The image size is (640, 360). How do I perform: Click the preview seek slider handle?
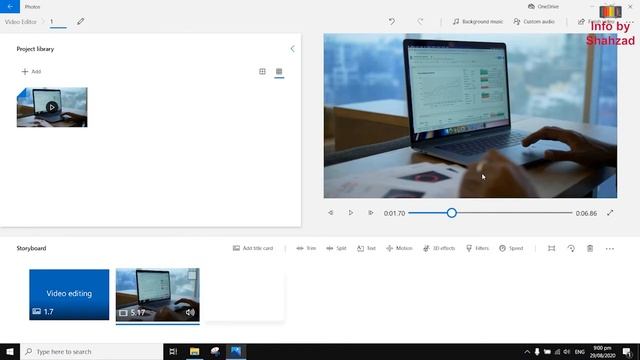pos(451,213)
